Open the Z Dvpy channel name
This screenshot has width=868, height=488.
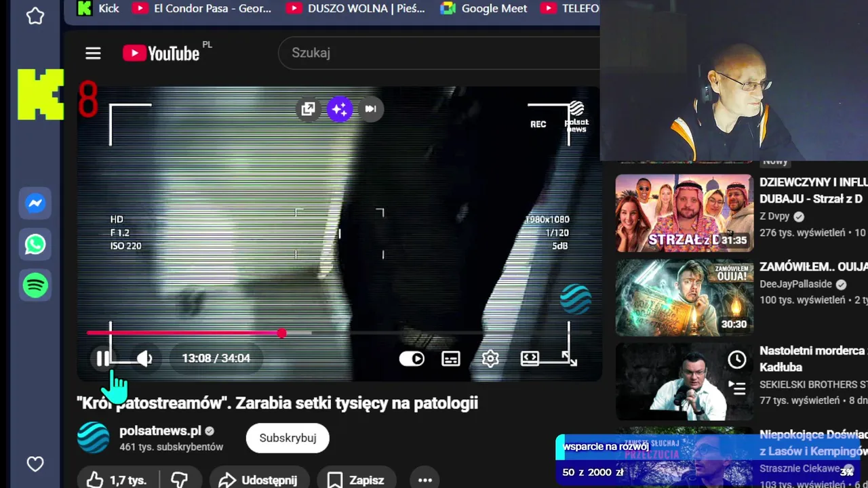[775, 216]
